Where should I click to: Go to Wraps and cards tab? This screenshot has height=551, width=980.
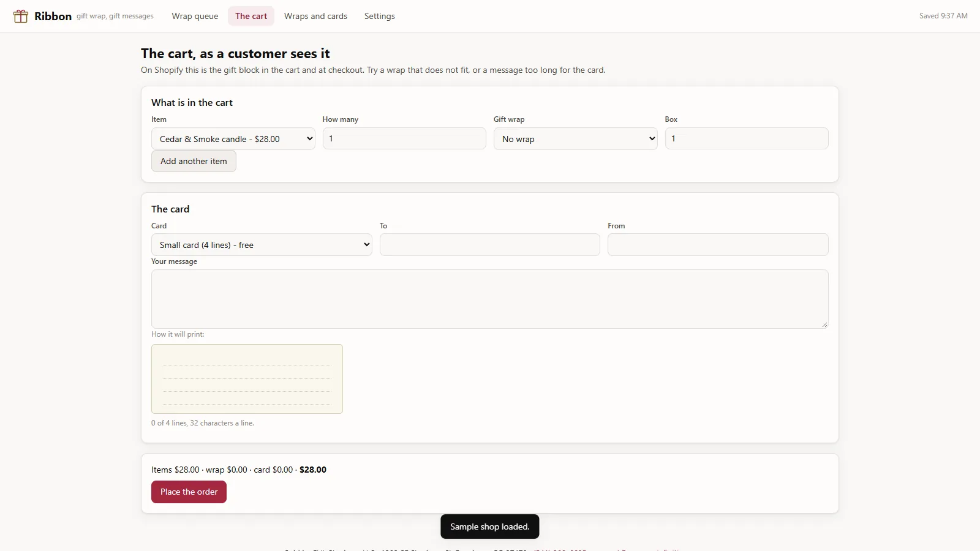pos(315,16)
